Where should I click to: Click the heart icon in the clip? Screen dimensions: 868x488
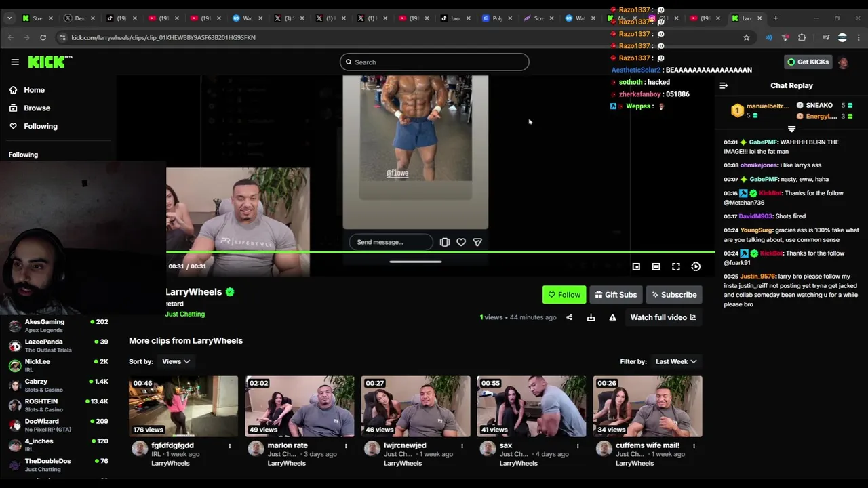[x=461, y=242]
